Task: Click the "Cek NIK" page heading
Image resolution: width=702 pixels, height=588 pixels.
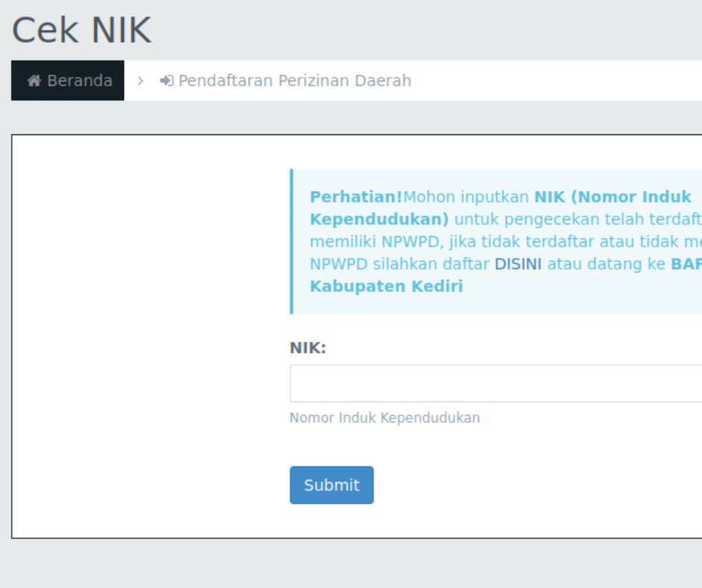Action: (x=81, y=30)
